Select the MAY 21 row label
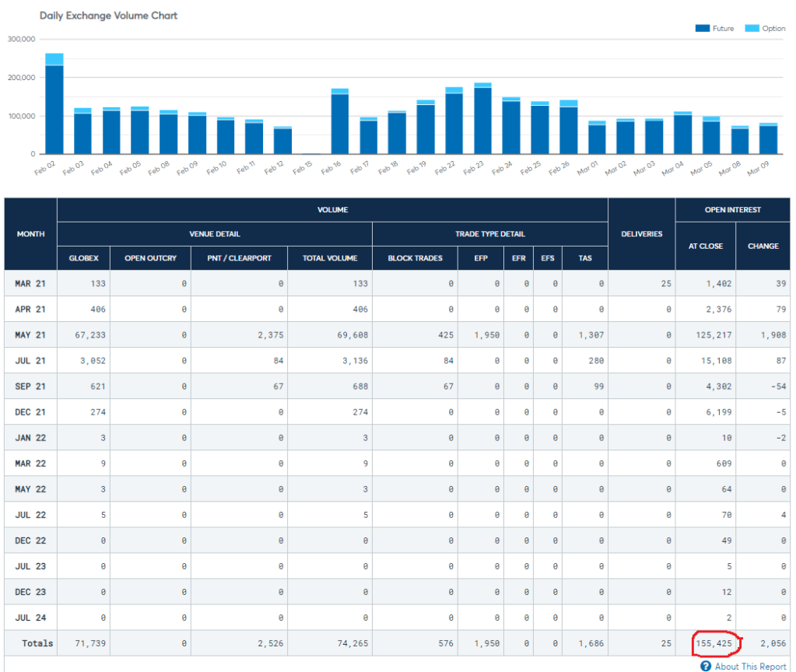The image size is (796, 672). point(30,334)
